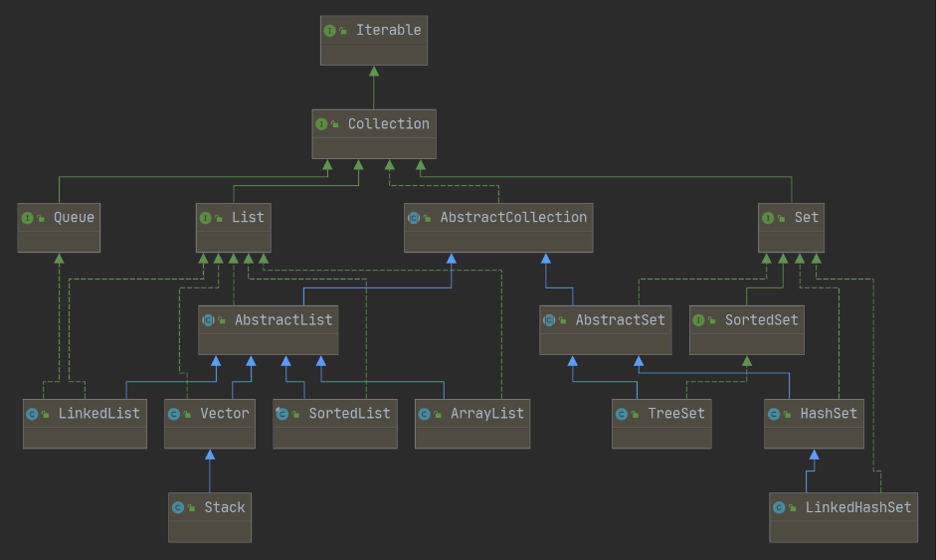936x560 pixels.
Task: Click the interface icon on Queue node
Action: point(27,218)
